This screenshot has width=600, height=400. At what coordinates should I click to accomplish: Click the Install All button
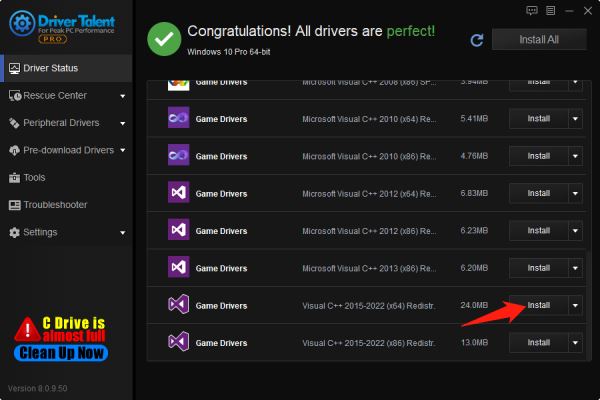(539, 39)
